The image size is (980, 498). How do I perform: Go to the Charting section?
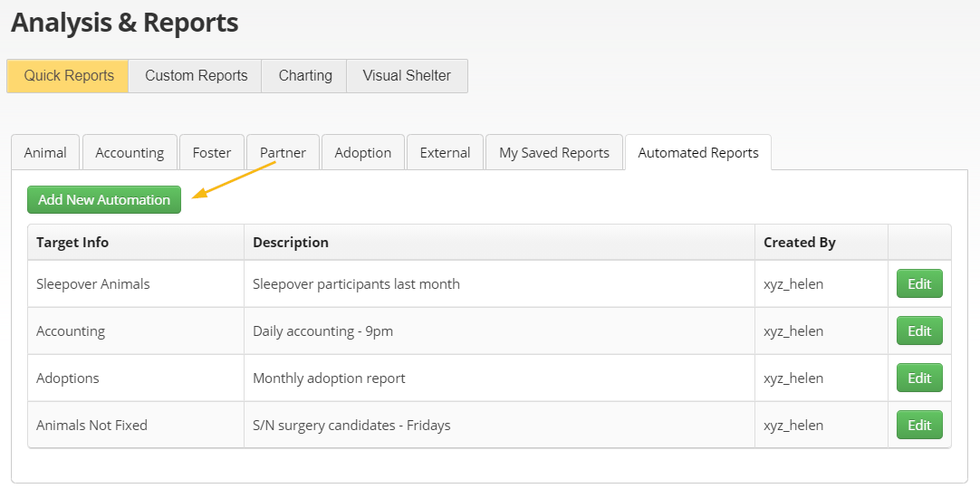tap(305, 76)
